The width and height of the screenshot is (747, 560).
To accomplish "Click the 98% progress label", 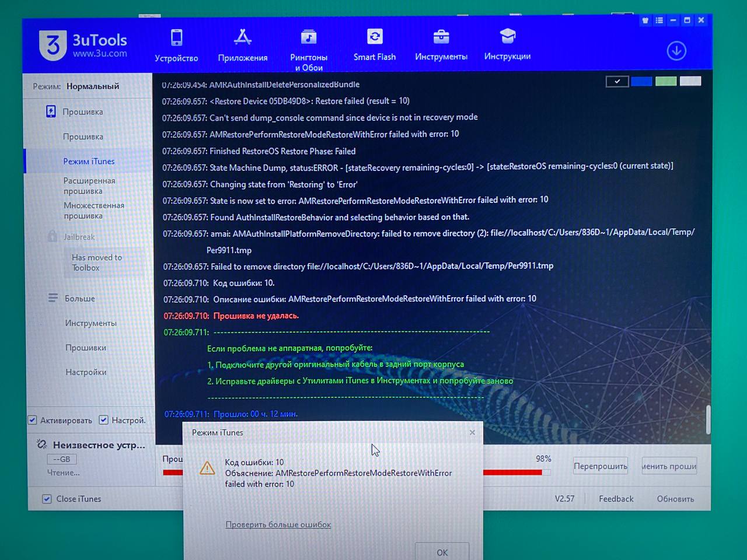I will pyautogui.click(x=543, y=459).
